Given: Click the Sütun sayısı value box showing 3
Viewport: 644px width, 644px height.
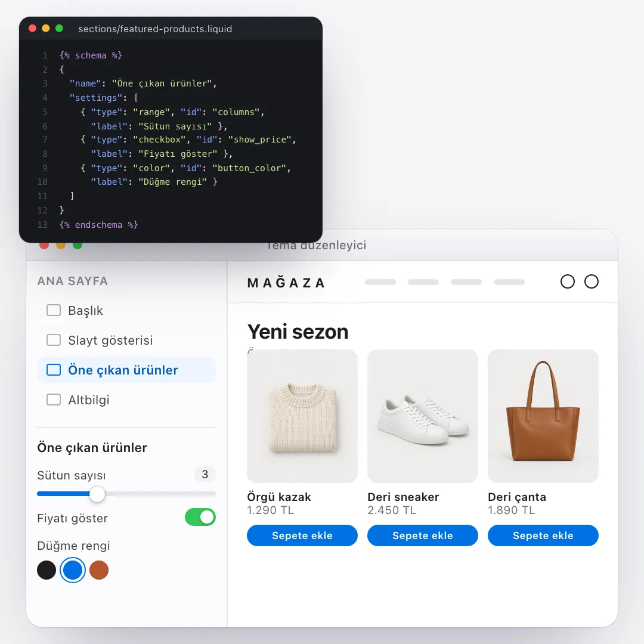Looking at the screenshot, I should click(205, 475).
